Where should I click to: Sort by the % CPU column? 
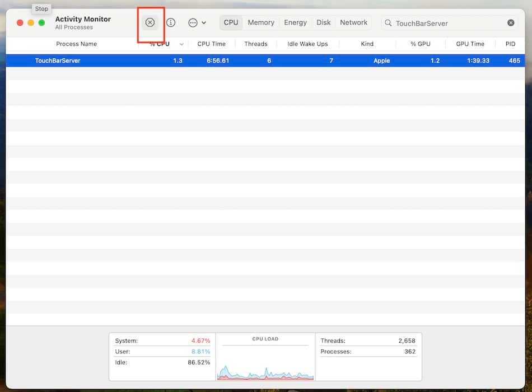coord(160,44)
